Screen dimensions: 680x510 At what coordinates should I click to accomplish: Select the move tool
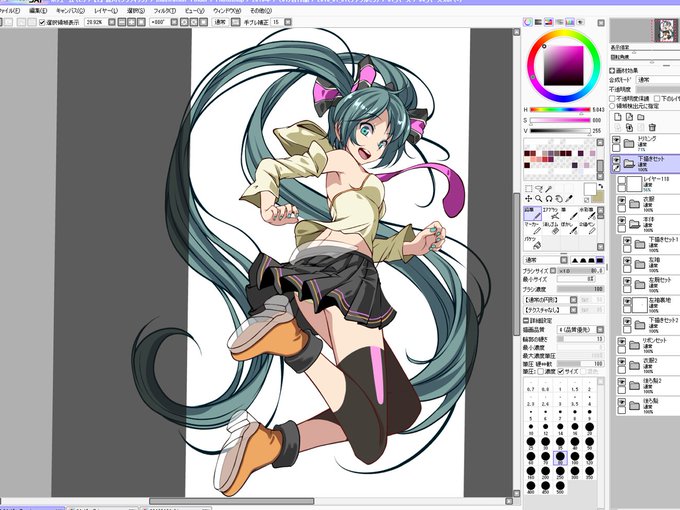[x=528, y=199]
